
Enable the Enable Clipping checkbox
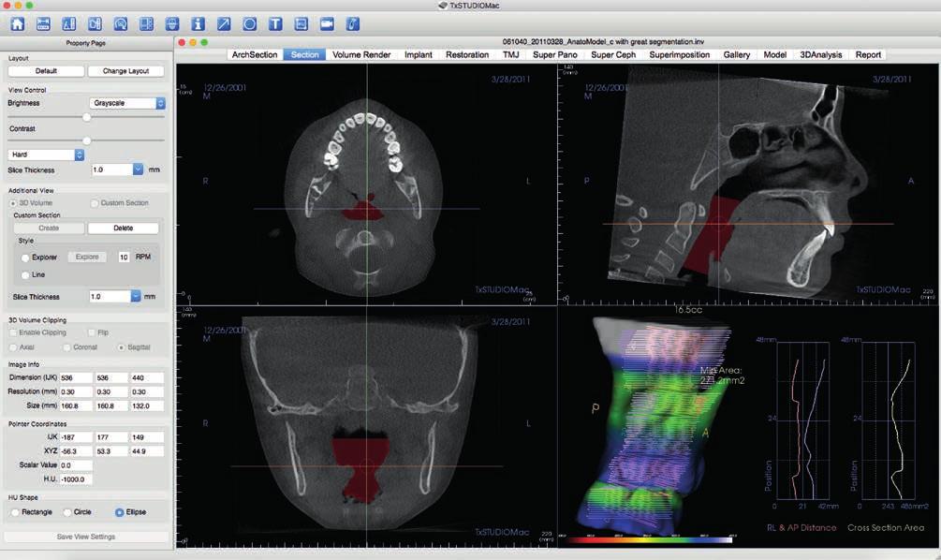13,332
